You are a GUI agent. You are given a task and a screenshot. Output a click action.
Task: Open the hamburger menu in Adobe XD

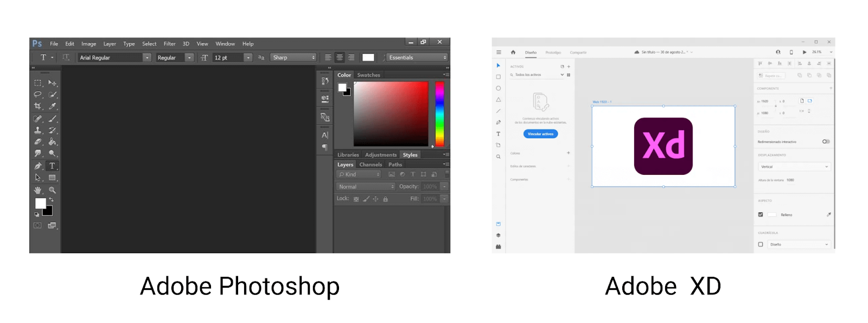499,52
